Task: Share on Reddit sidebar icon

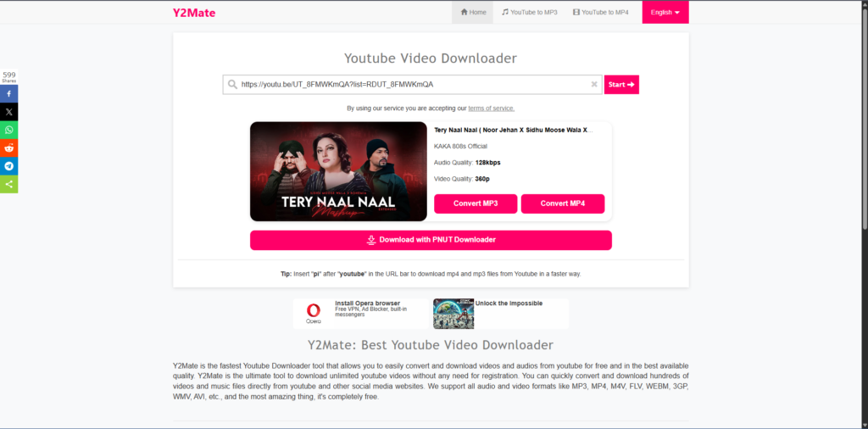Action: [x=8, y=148]
